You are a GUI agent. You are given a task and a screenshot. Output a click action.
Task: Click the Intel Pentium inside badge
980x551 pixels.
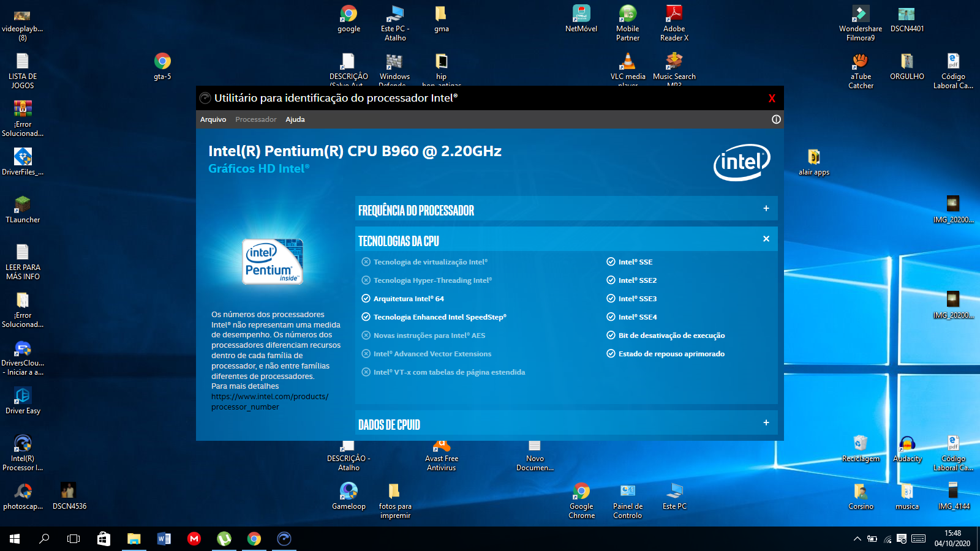(x=273, y=261)
